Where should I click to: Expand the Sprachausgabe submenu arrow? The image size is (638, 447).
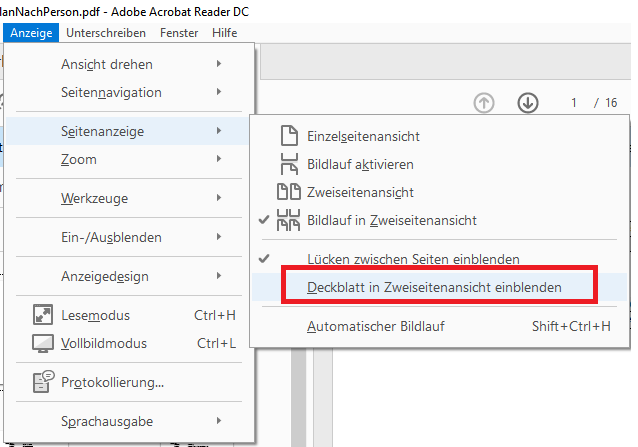[x=219, y=421]
